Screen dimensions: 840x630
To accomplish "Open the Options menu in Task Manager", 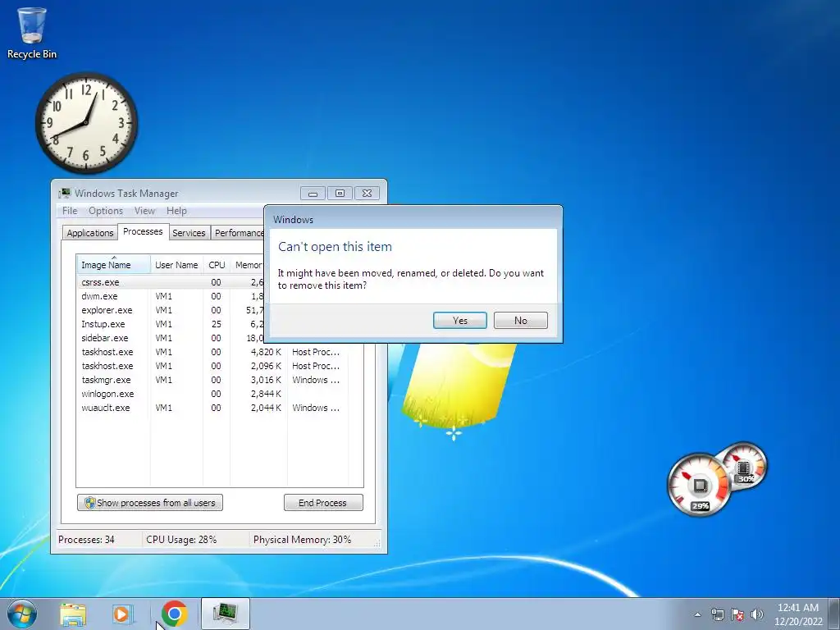I will 106,211.
